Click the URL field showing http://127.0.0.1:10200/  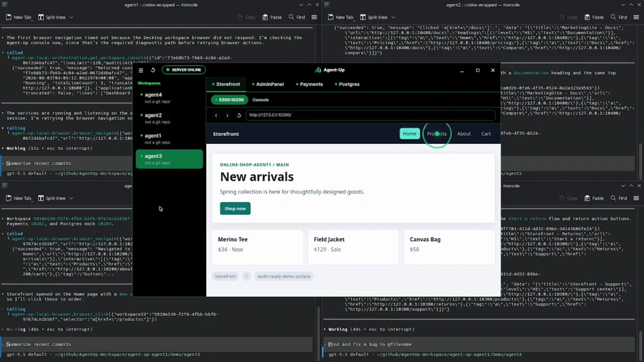coord(370,115)
